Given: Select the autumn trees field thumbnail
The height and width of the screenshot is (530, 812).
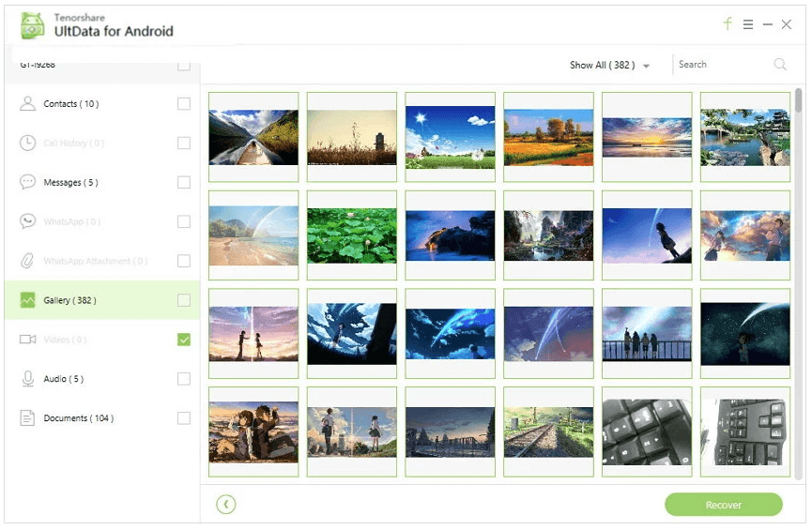Looking at the screenshot, I should pyautogui.click(x=549, y=137).
